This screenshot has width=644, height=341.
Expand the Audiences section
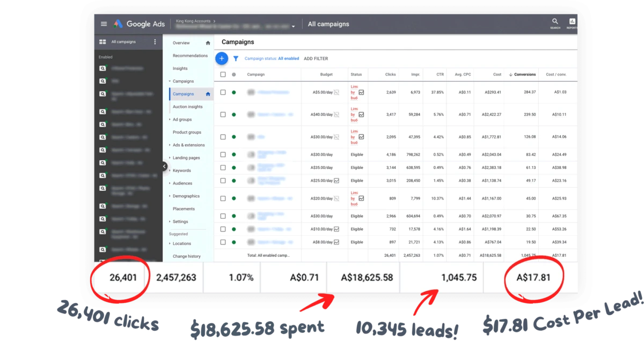(170, 183)
